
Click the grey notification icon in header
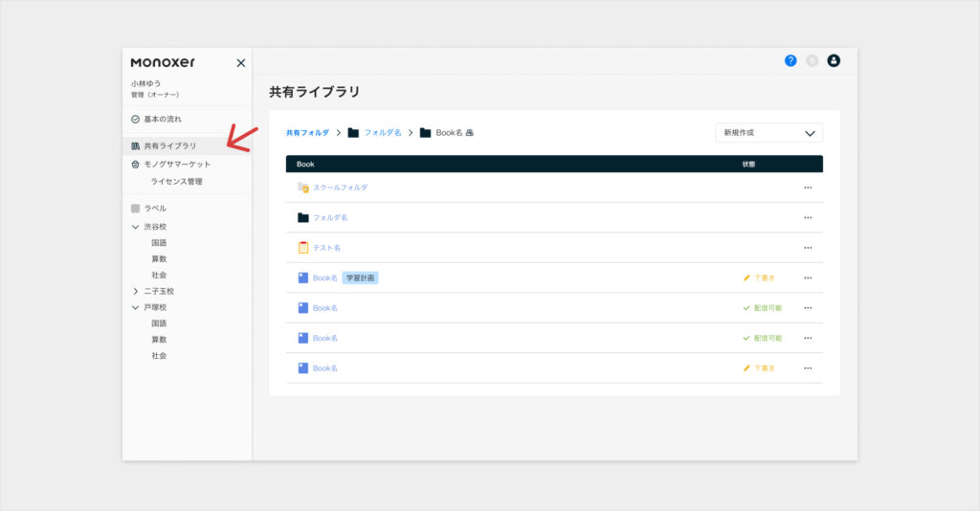813,60
